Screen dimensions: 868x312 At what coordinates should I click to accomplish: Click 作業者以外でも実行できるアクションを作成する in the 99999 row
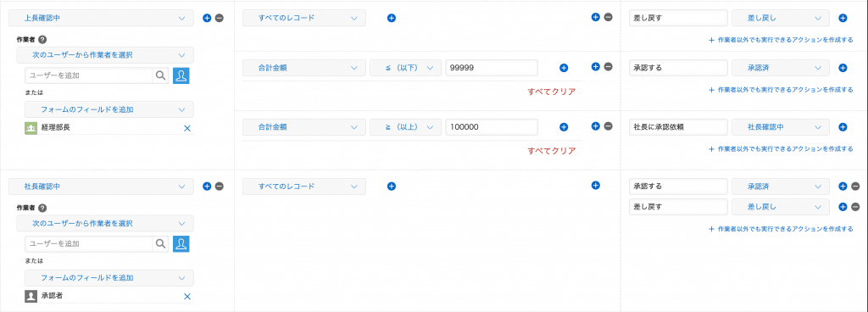781,90
